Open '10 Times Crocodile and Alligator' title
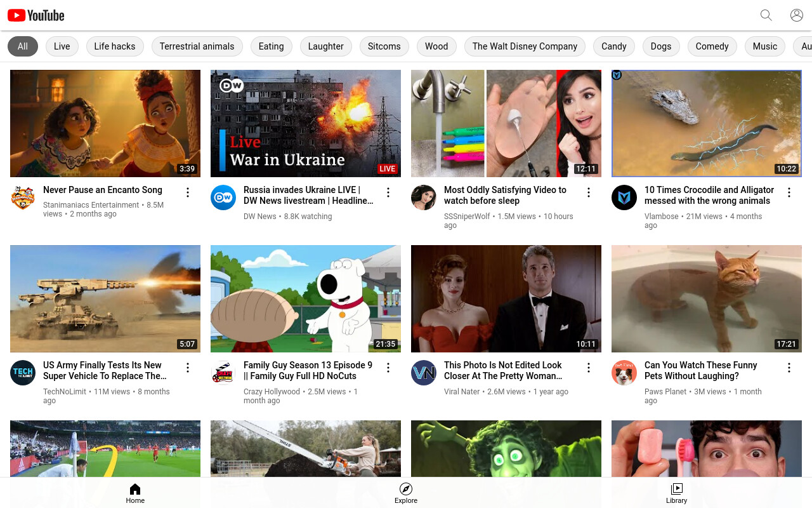 [709, 196]
